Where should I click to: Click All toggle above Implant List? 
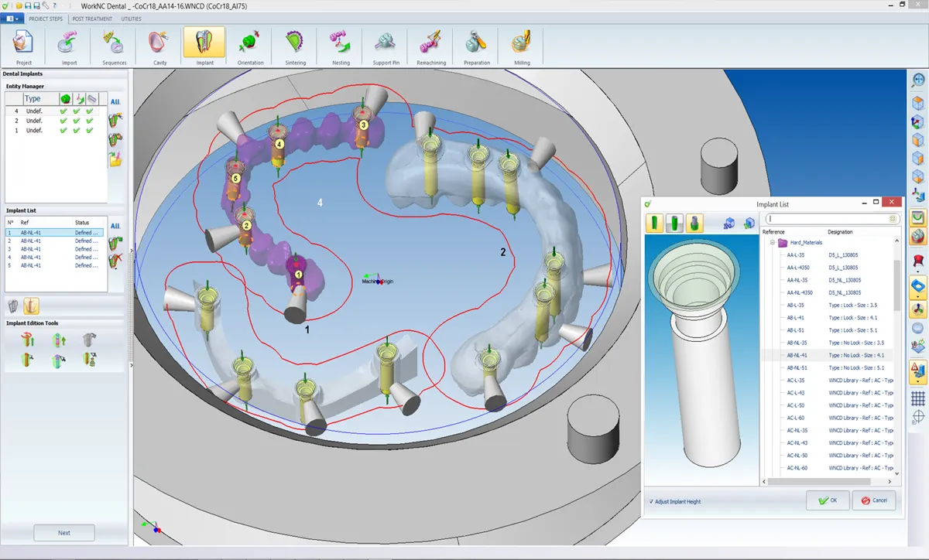coord(115,226)
